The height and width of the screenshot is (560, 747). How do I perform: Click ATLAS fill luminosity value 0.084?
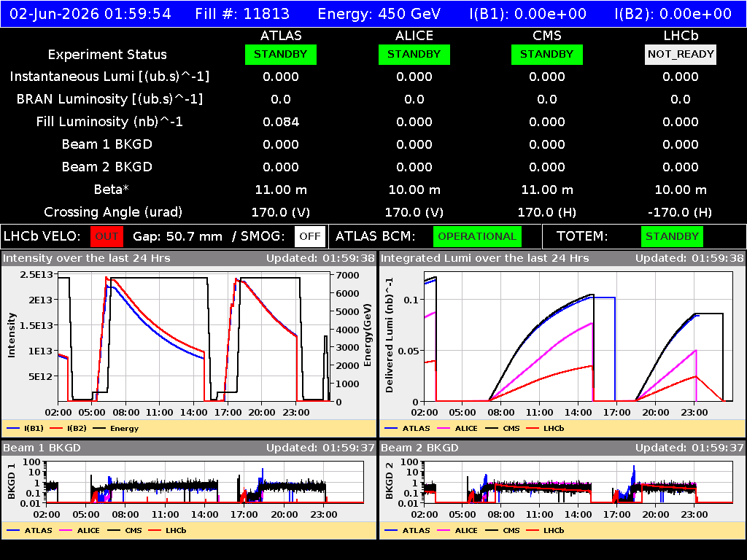click(x=281, y=122)
